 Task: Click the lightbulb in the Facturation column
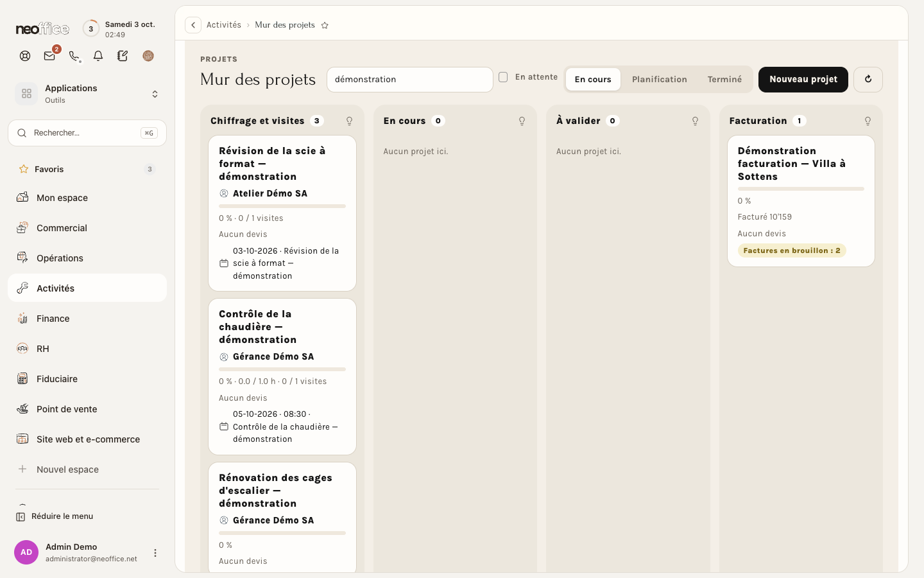pos(868,121)
